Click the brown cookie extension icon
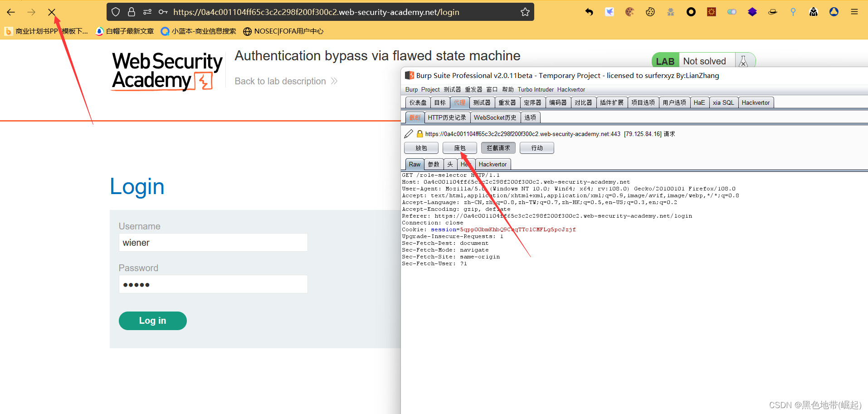Screen dimensions: 868x414 pos(630,12)
